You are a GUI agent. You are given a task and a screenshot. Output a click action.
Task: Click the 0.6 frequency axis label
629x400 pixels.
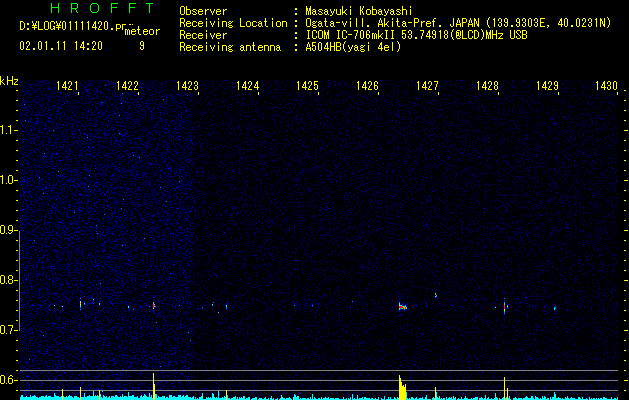(9, 380)
